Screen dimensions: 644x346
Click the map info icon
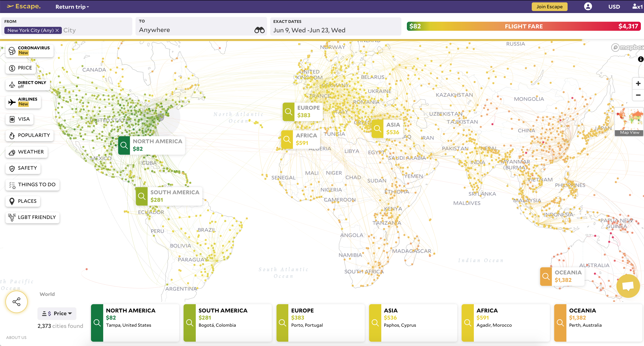click(640, 59)
